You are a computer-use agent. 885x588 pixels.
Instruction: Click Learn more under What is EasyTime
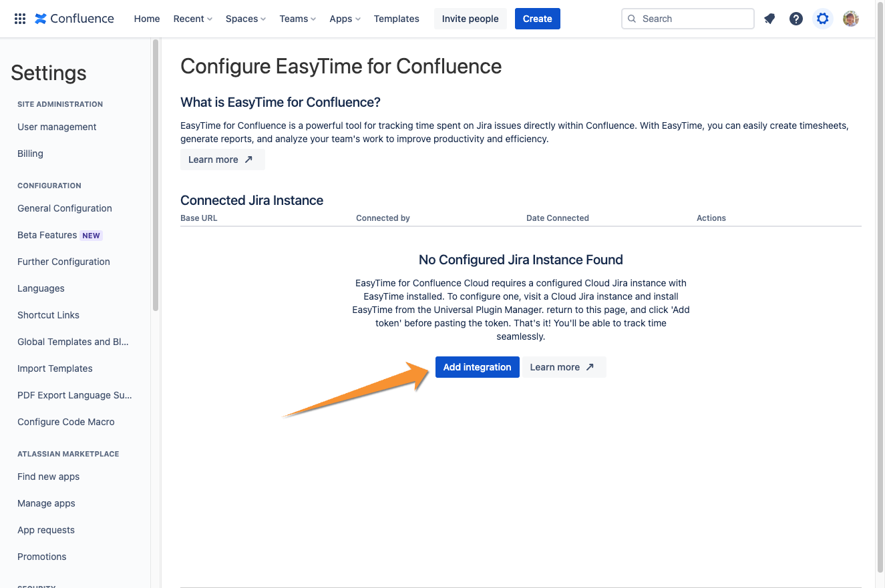[x=222, y=160]
